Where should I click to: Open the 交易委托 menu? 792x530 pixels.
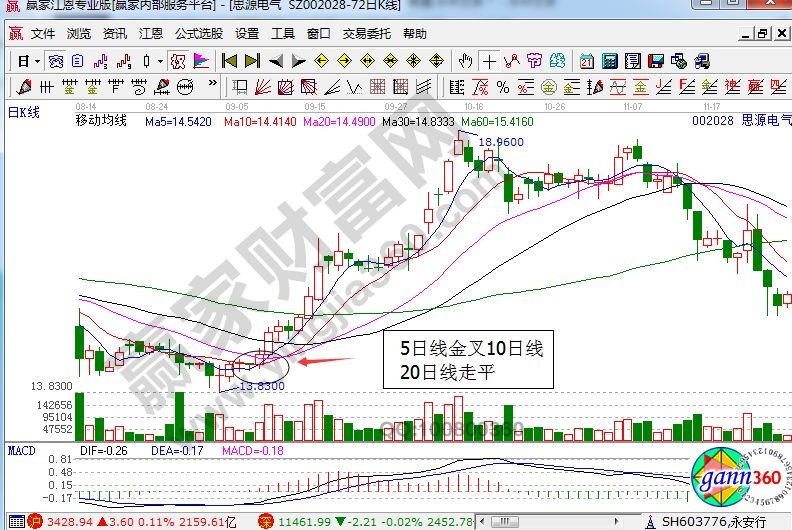[367, 33]
